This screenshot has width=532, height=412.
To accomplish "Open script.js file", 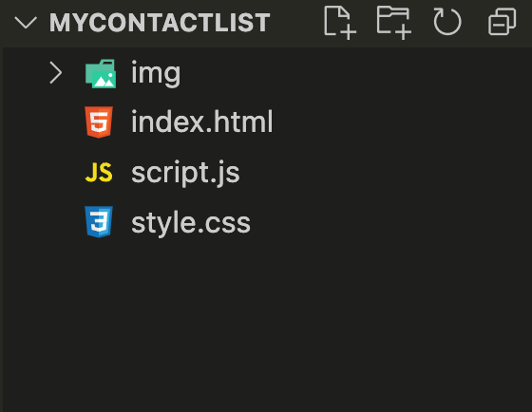I will click(185, 174).
